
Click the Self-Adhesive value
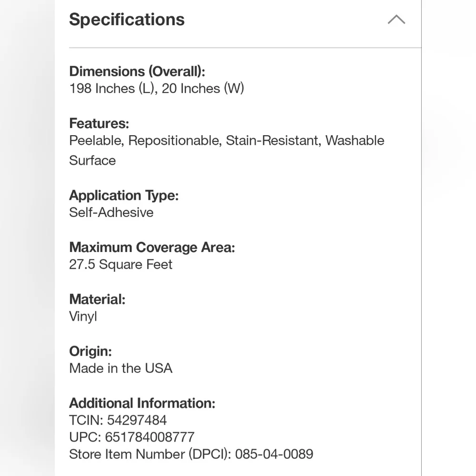pyautogui.click(x=111, y=212)
